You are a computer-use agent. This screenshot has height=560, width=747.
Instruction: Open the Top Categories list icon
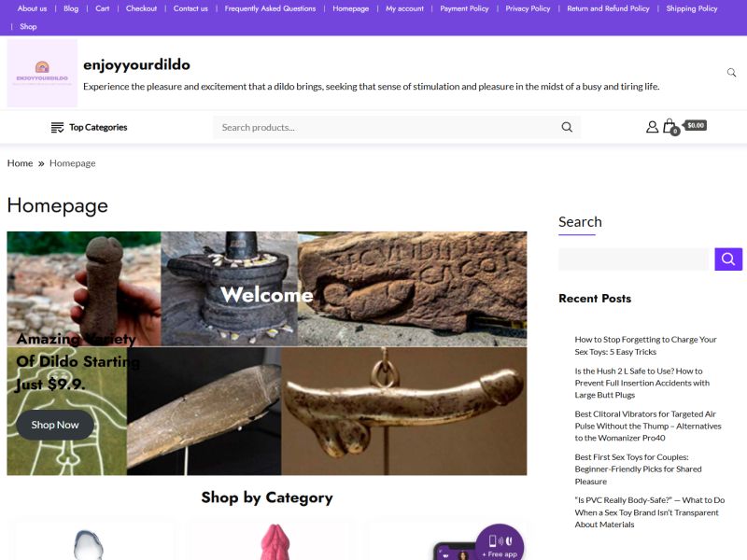tap(57, 127)
